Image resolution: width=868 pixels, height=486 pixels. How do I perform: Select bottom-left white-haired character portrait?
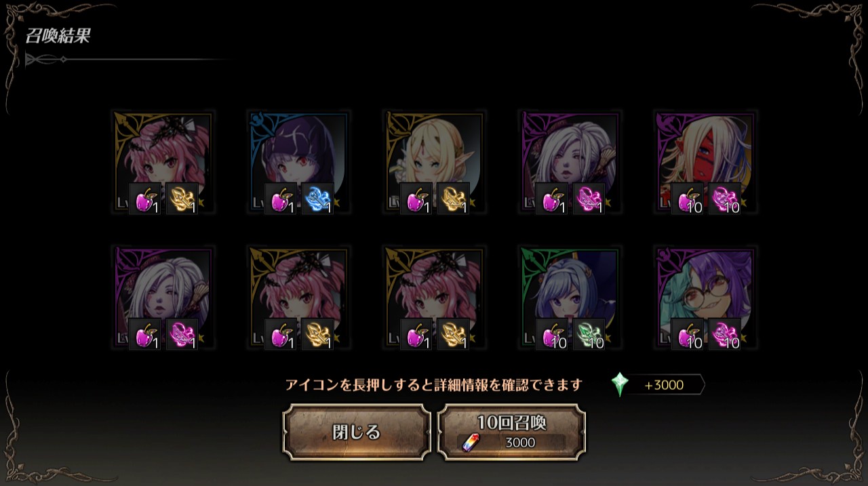click(163, 298)
